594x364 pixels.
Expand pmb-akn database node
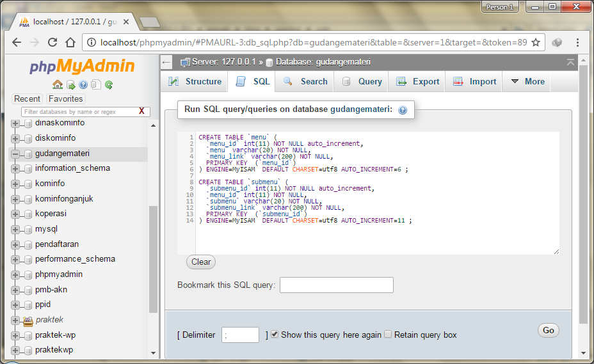15,290
